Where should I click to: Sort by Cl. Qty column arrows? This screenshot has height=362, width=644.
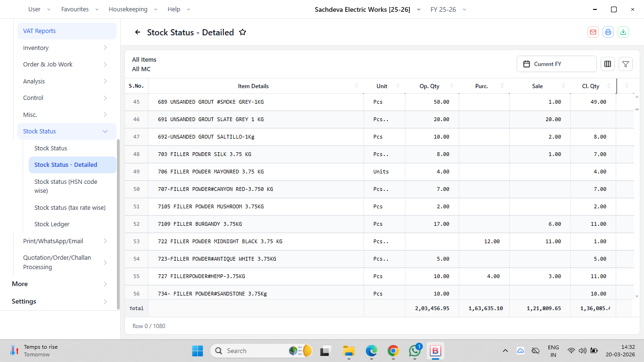pyautogui.click(x=609, y=86)
